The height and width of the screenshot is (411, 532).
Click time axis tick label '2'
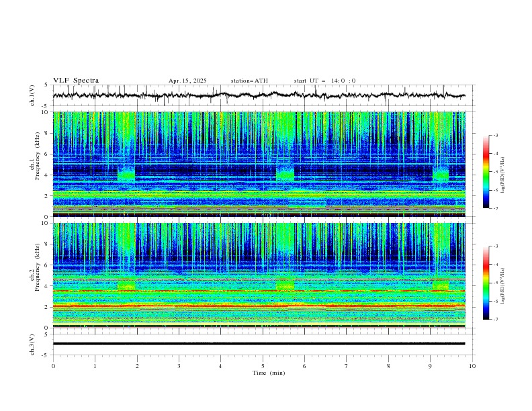click(x=137, y=366)
